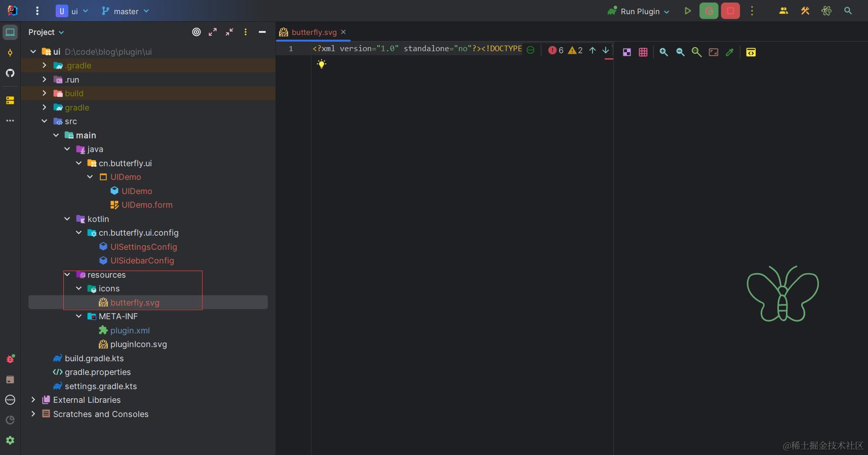Open the Debug tool window bug icon in left sidebar
The image size is (868, 455).
(x=10, y=359)
